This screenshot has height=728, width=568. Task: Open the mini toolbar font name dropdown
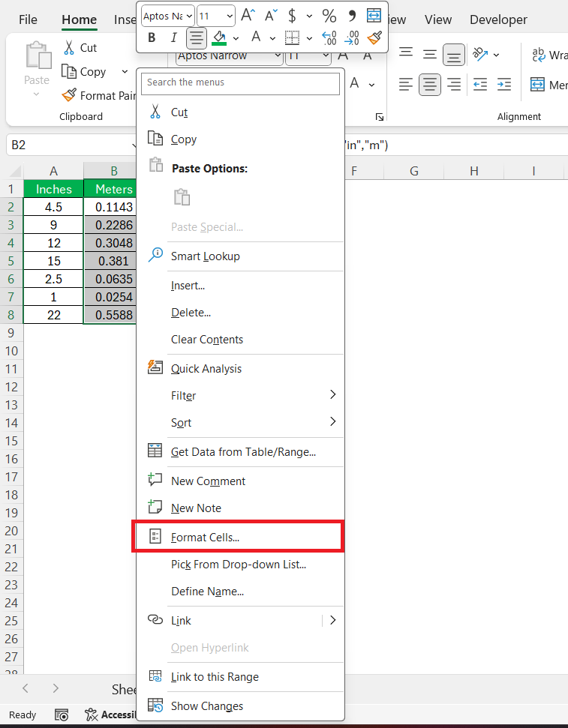[x=189, y=16]
